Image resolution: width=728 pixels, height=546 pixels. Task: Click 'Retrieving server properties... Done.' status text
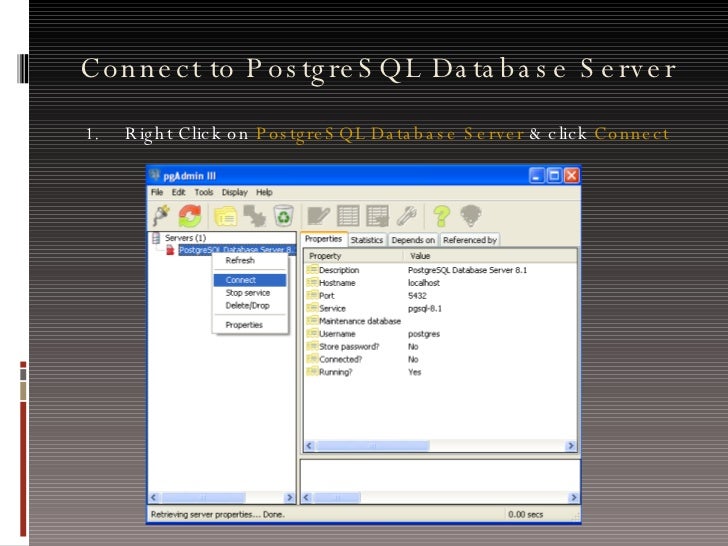pyautogui.click(x=218, y=514)
